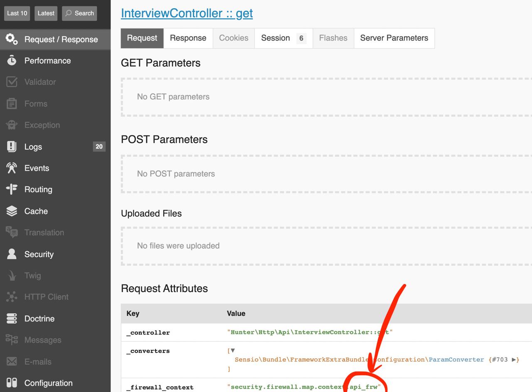Open the Latest profile
The image size is (532, 392).
pyautogui.click(x=46, y=13)
